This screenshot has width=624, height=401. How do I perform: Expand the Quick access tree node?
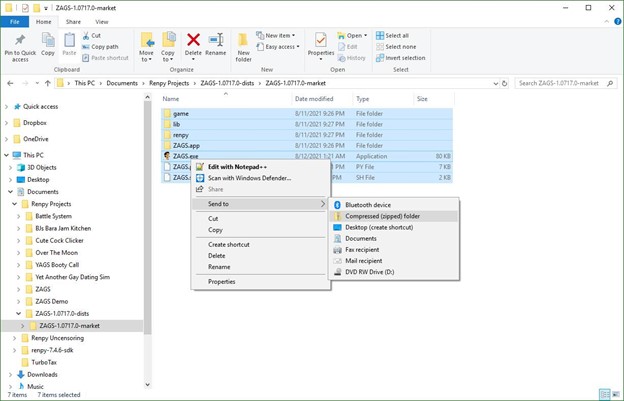7,107
